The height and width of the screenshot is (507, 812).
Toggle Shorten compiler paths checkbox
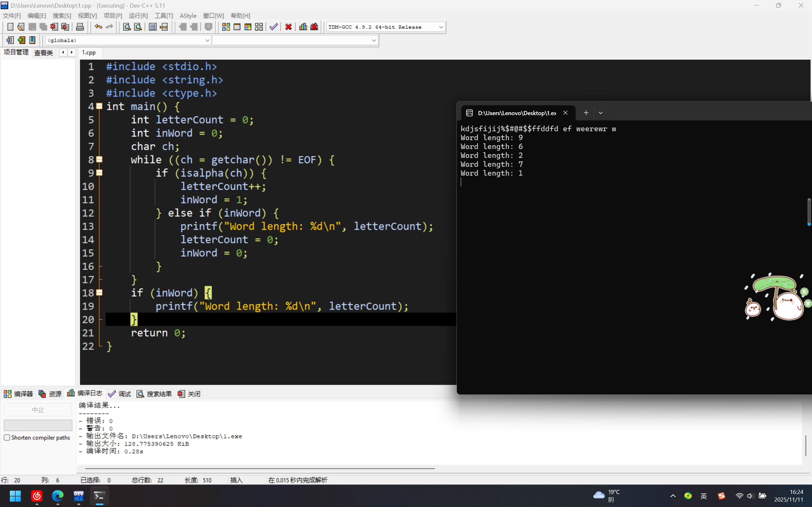(x=7, y=437)
